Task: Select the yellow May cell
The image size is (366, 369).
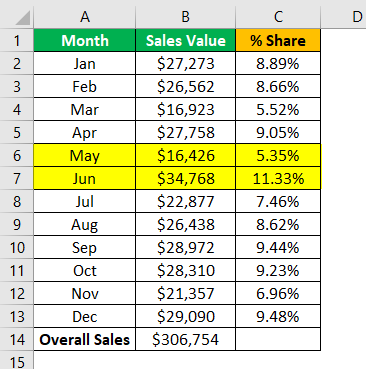Action: 85,155
